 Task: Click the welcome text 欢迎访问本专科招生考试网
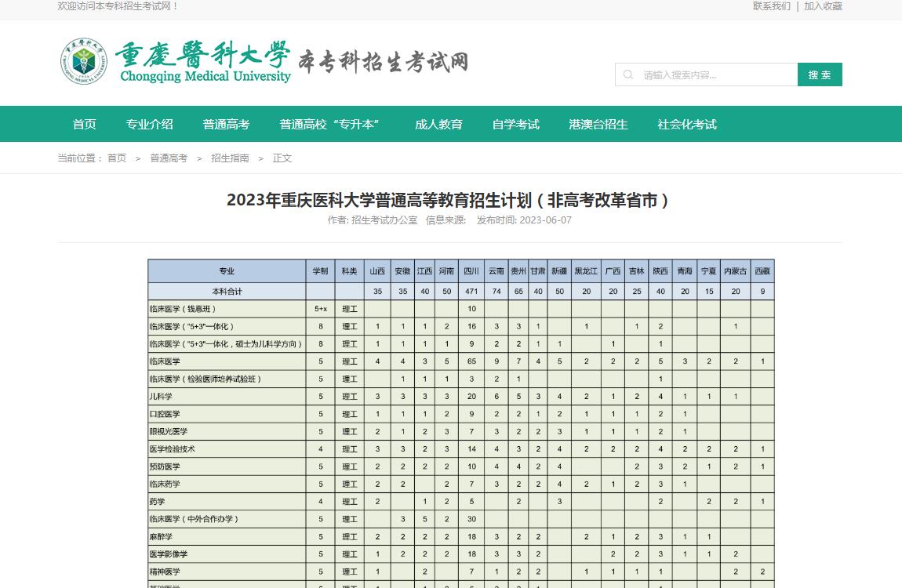(x=118, y=5)
